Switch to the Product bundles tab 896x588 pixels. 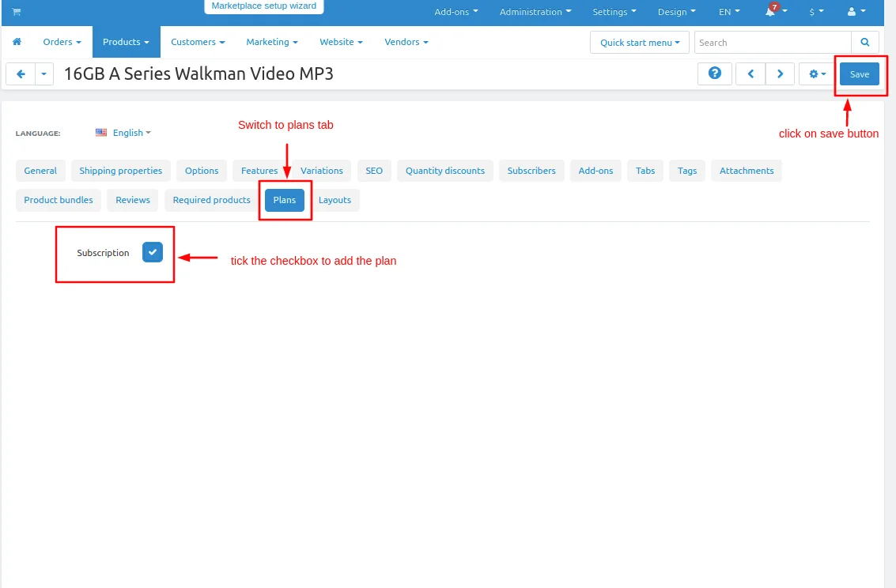(59, 200)
